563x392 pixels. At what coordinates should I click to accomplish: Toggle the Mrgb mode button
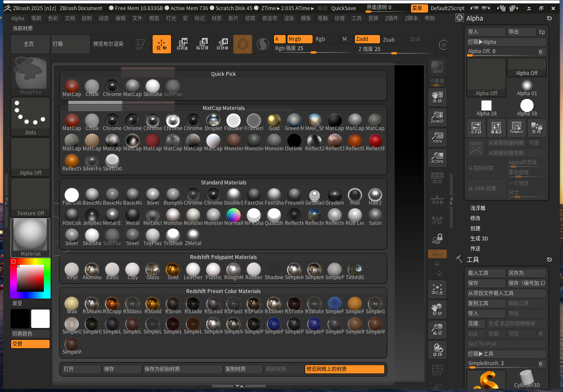pos(300,39)
